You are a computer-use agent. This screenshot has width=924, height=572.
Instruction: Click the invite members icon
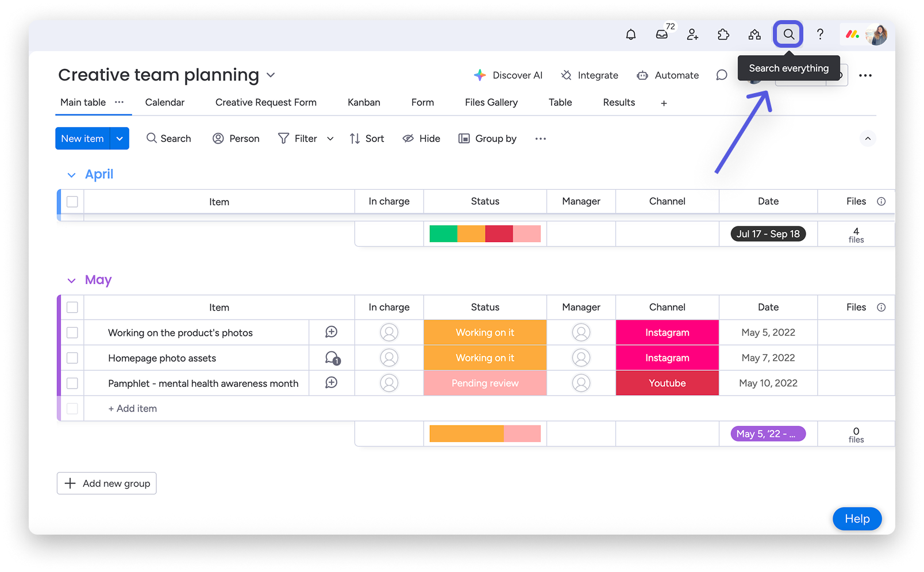coord(692,34)
